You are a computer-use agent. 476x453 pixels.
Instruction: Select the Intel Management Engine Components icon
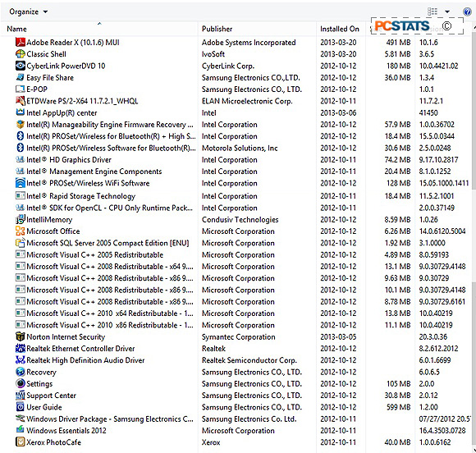pos(20,171)
